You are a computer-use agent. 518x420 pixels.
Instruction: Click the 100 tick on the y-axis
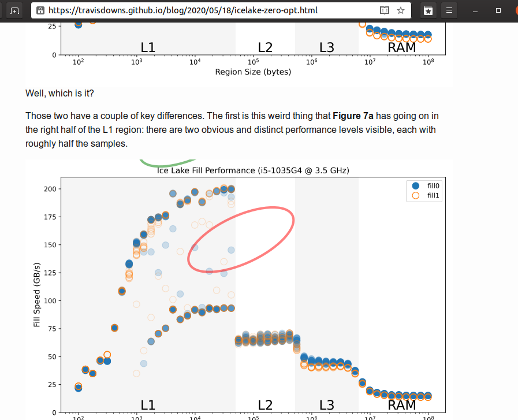pyautogui.click(x=50, y=301)
